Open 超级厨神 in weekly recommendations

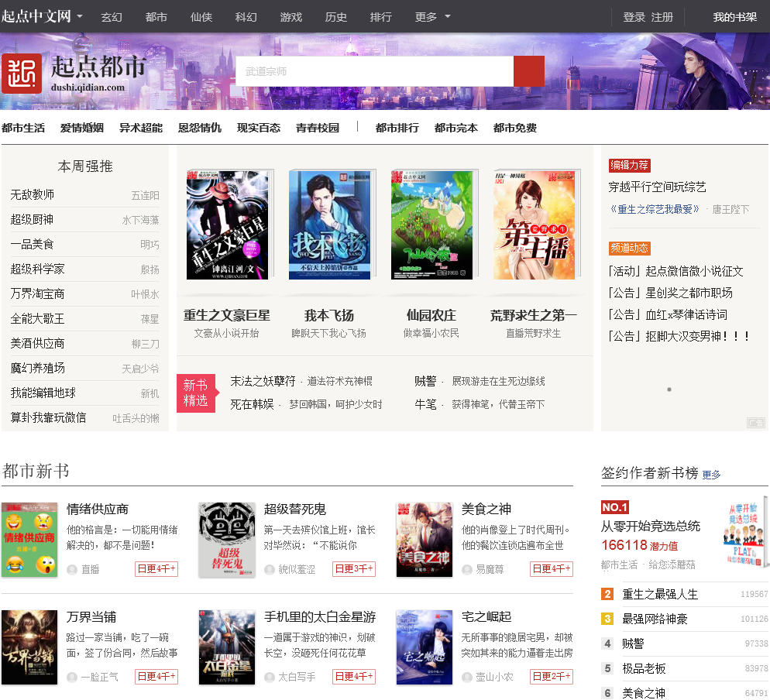click(32, 219)
